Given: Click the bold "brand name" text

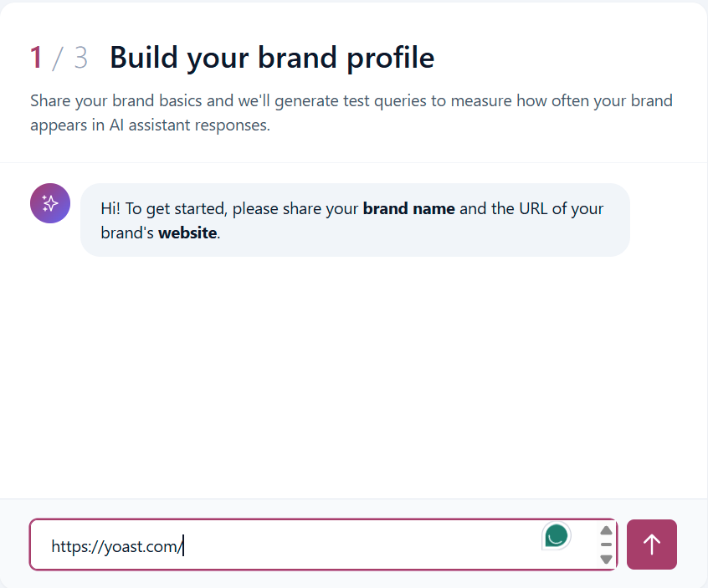Looking at the screenshot, I should pyautogui.click(x=408, y=208).
